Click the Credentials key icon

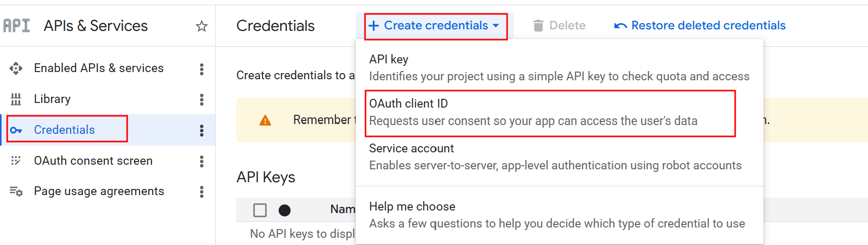pyautogui.click(x=16, y=130)
